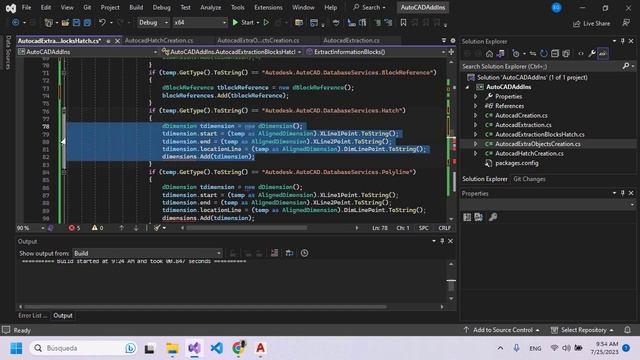Screen dimensions: 640x360
Task: Click View Code icon in Solution Explorer
Action: (x=581, y=53)
